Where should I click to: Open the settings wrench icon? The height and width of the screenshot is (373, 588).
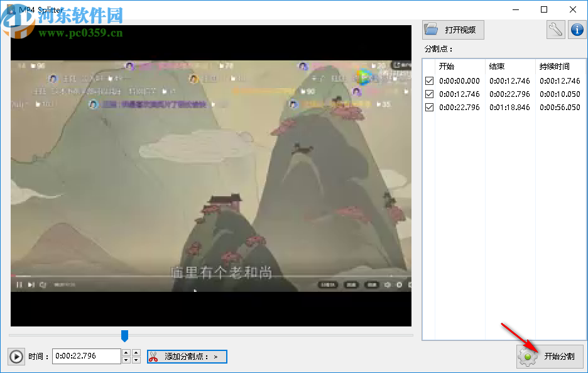(555, 29)
